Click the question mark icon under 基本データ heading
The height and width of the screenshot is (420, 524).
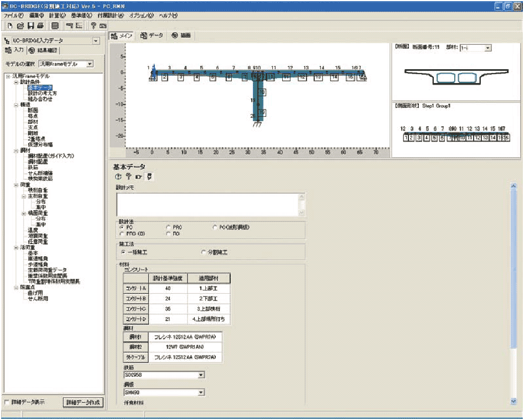[x=128, y=177]
